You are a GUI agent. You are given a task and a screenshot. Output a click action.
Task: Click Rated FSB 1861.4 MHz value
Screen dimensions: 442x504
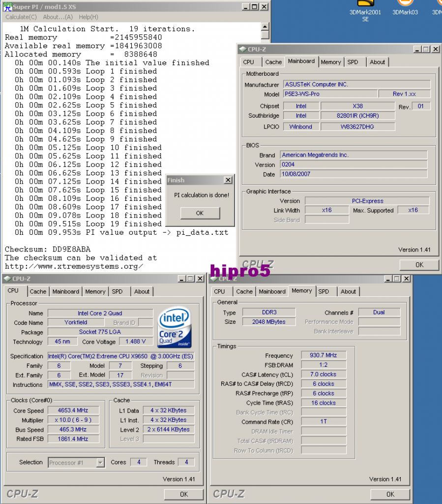pyautogui.click(x=73, y=439)
